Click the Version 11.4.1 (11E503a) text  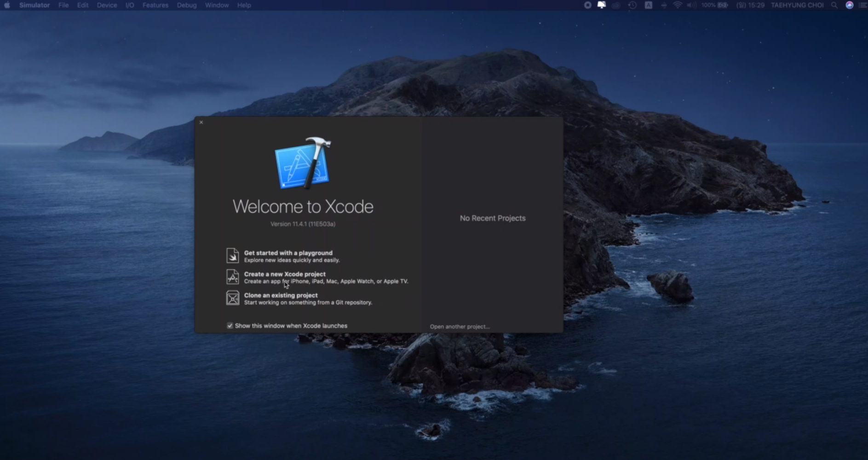(x=303, y=224)
